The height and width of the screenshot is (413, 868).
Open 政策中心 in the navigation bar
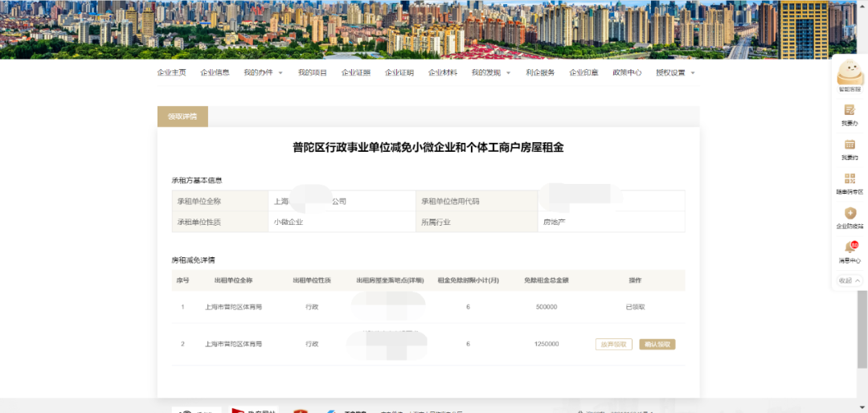627,72
